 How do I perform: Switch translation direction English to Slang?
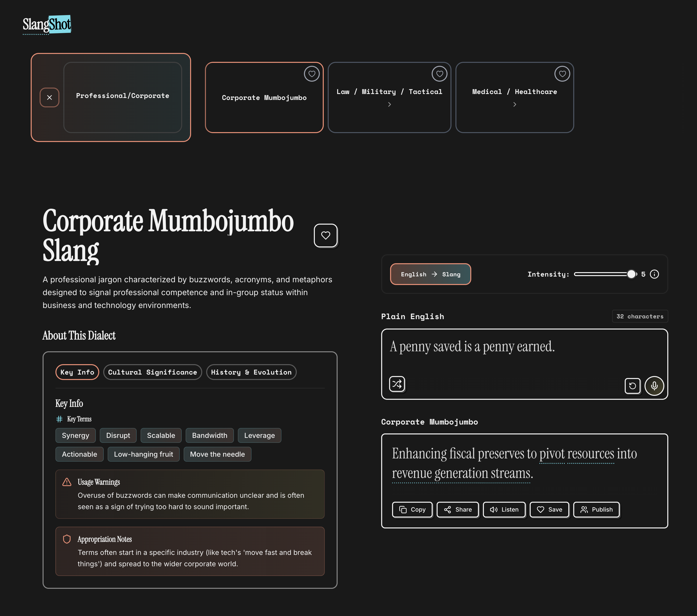[x=430, y=274]
